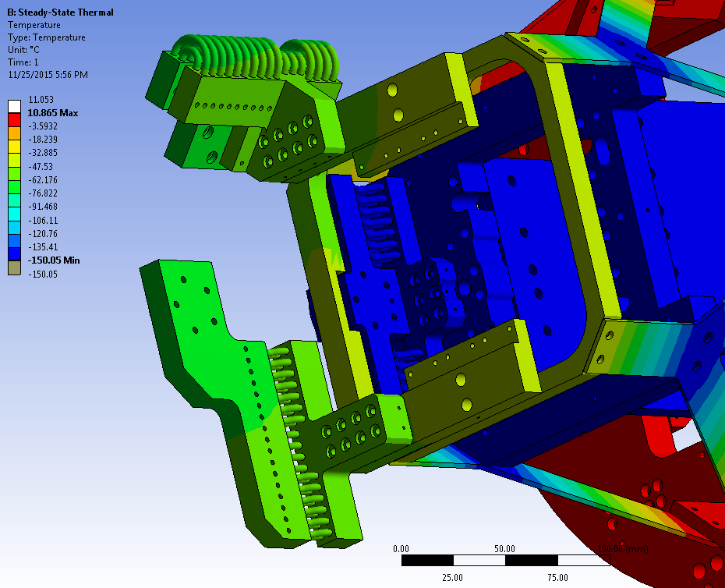Click the 11/25/2015 5:56 PM timestamp
Viewport: 725px width, 588px height.
pyautogui.click(x=48, y=75)
